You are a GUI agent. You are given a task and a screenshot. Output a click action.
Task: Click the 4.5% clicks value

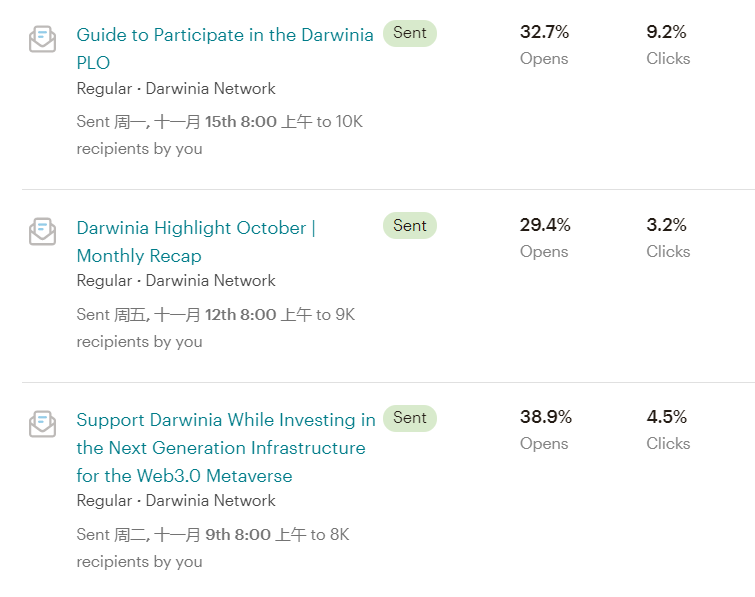tap(667, 417)
